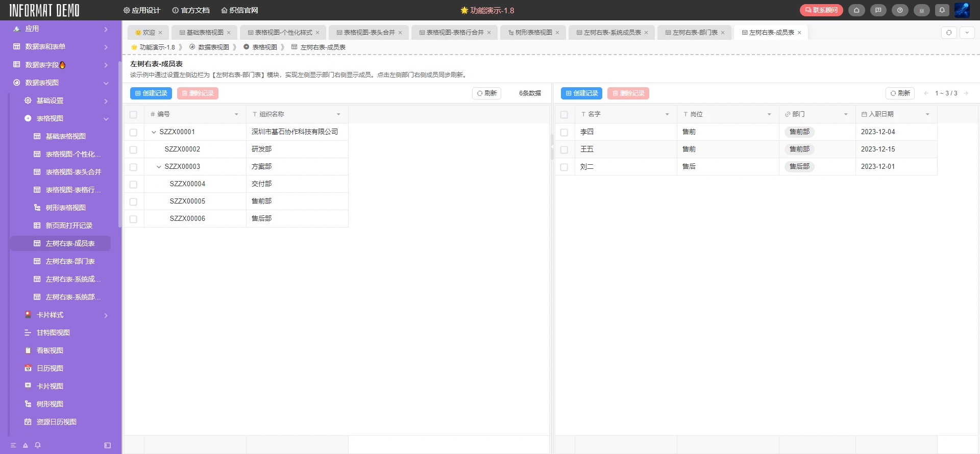This screenshot has height=454, width=980.
Task: Open the 部门 column dropdown
Action: pyautogui.click(x=846, y=114)
